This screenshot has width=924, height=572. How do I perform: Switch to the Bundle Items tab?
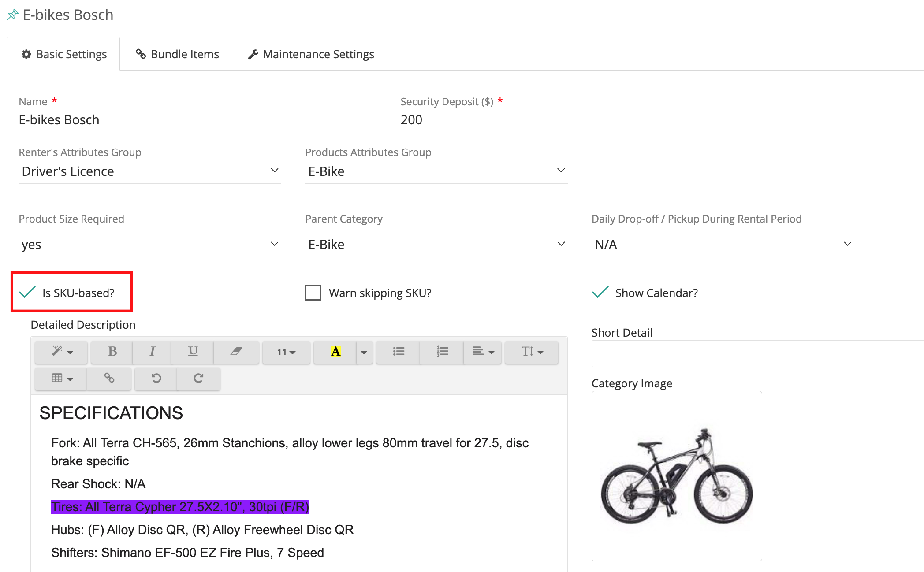(177, 54)
